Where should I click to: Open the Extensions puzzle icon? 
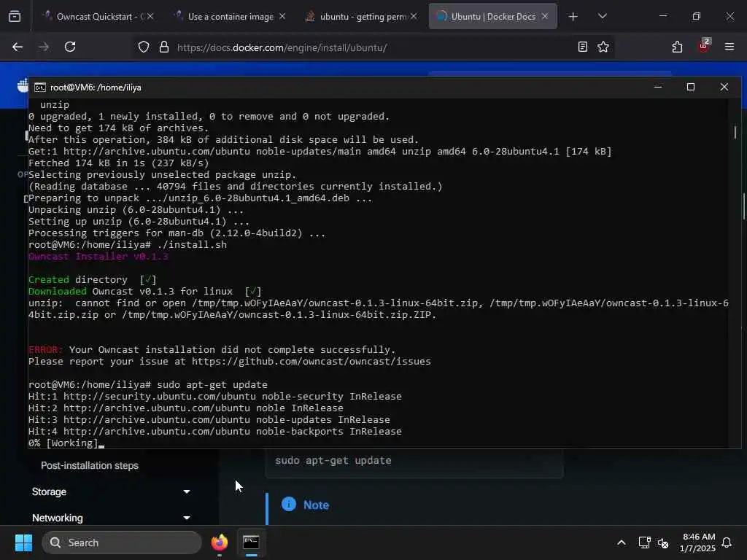(x=677, y=47)
